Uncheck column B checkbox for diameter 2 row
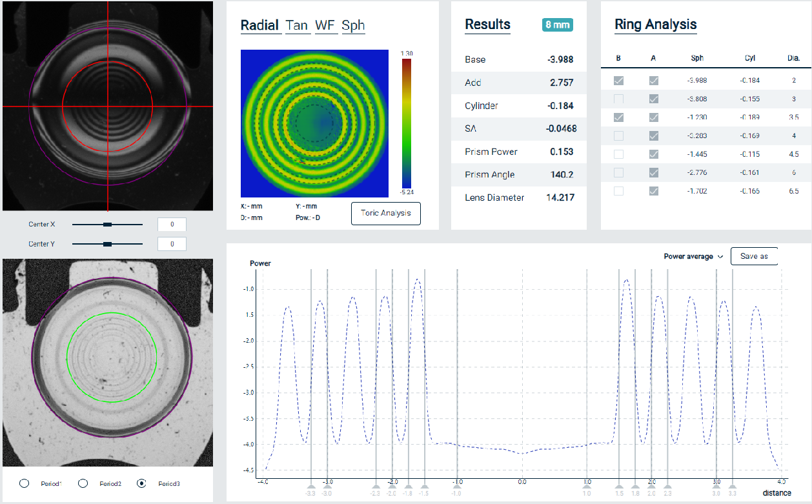Screen dimensions: 812x504 [x=618, y=81]
